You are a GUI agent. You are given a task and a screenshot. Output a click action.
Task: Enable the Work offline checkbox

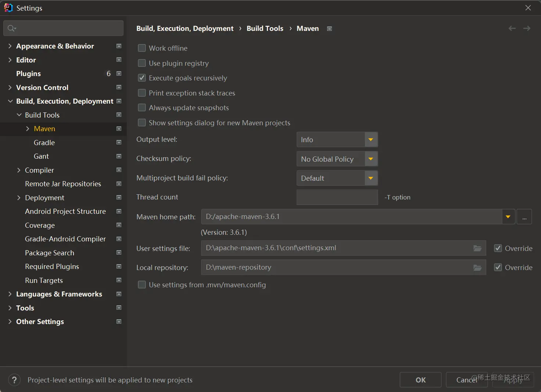tap(142, 48)
